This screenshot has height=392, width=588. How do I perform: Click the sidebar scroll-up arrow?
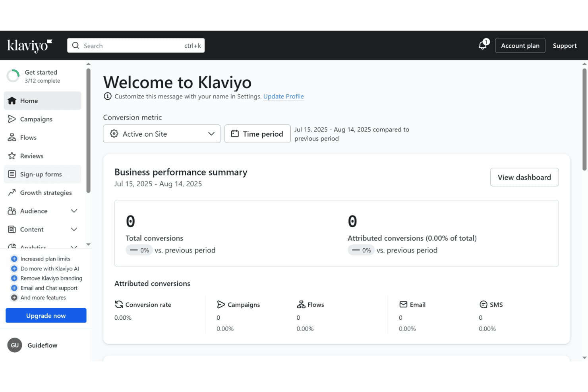click(88, 64)
